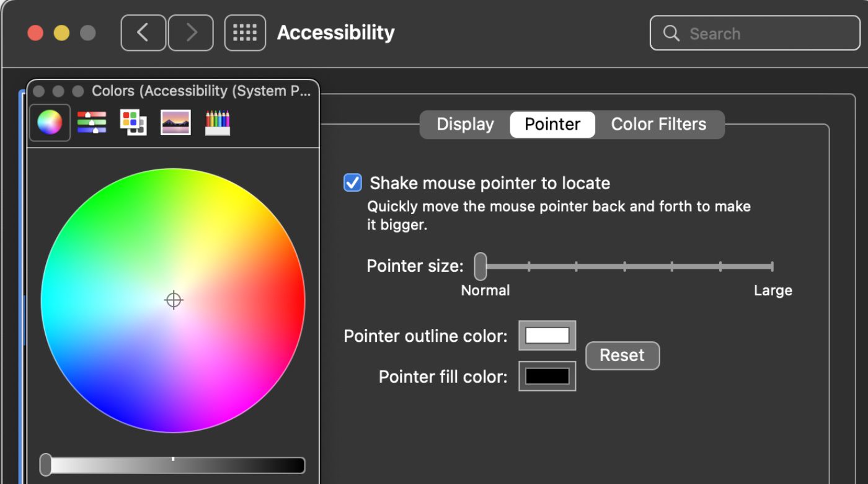Open the Color Filters tab
The image size is (868, 484).
pos(658,124)
